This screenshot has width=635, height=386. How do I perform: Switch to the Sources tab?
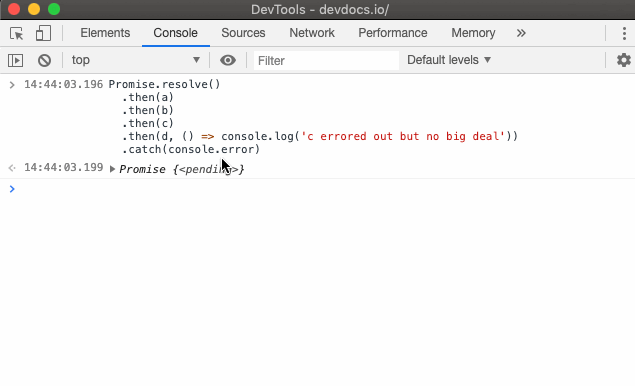(243, 33)
